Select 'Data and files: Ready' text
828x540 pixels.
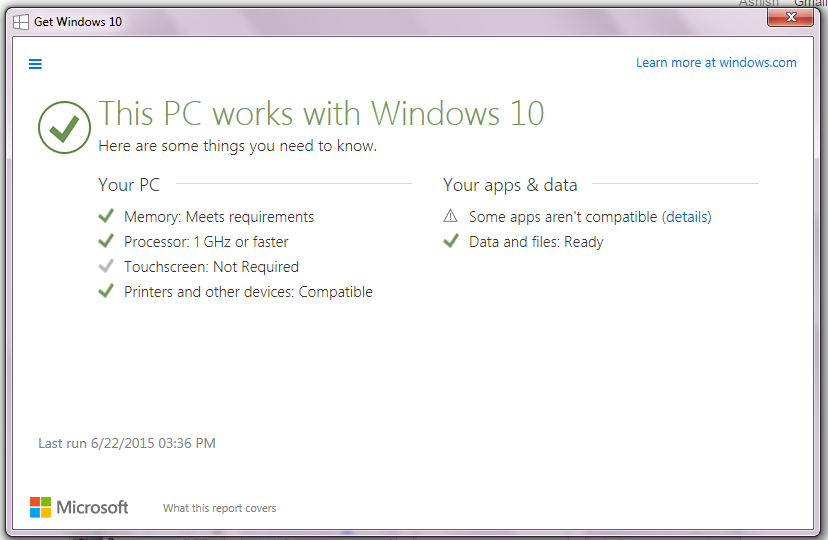pos(536,242)
